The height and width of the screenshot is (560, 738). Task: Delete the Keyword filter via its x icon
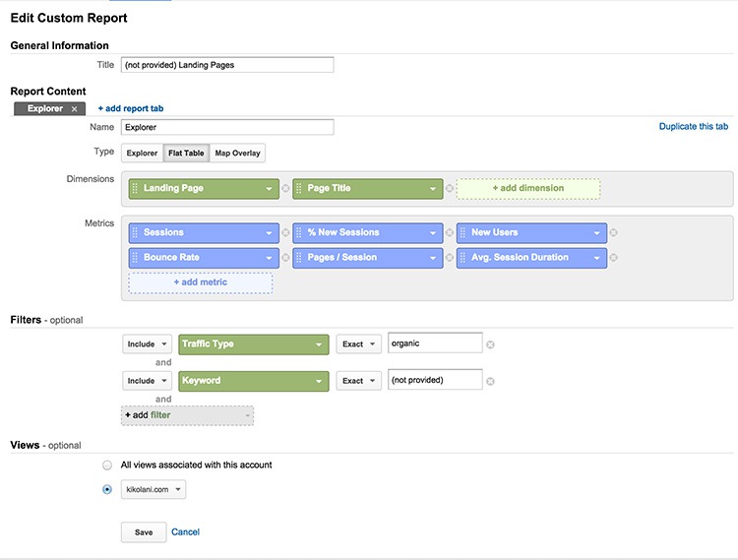(490, 381)
